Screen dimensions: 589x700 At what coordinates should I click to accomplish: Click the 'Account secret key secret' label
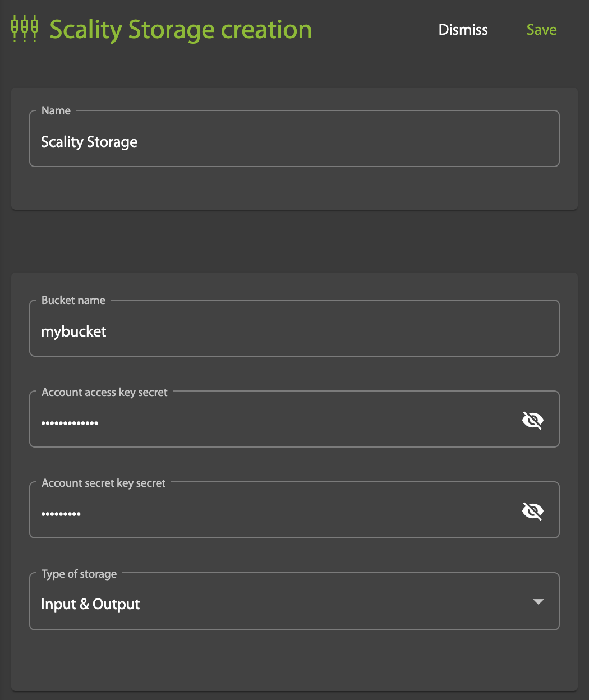pyautogui.click(x=104, y=483)
